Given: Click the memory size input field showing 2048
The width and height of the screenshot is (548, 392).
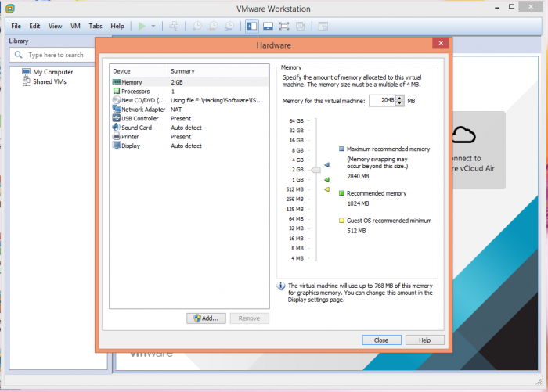Looking at the screenshot, I should [x=382, y=101].
